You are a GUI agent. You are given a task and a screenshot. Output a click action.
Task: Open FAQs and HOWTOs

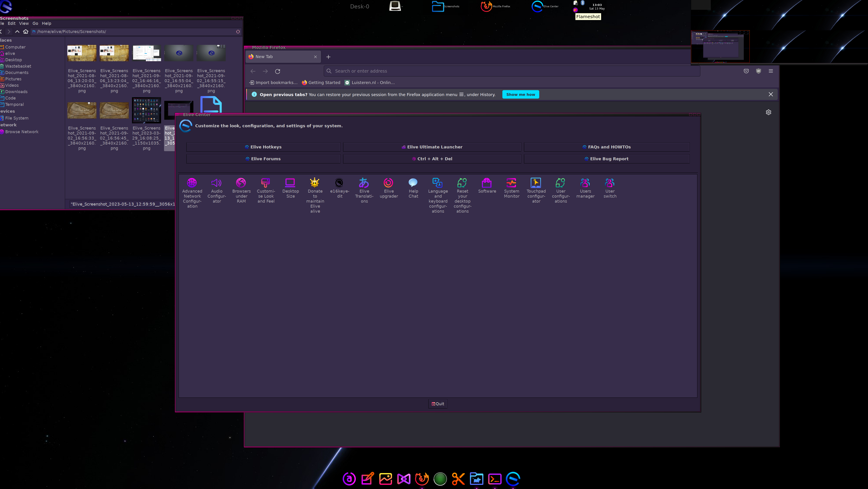(x=607, y=147)
